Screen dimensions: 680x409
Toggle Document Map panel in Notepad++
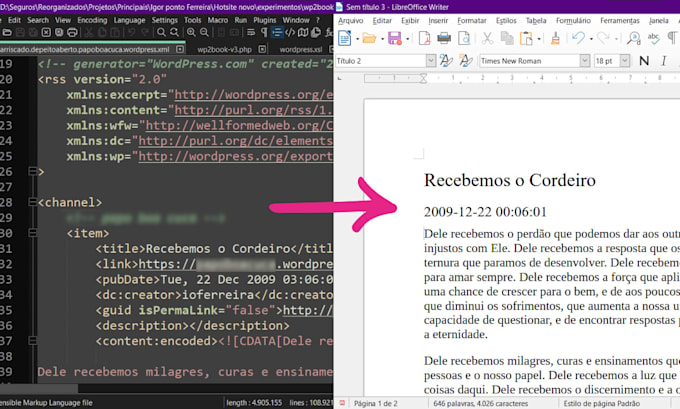coord(303,32)
